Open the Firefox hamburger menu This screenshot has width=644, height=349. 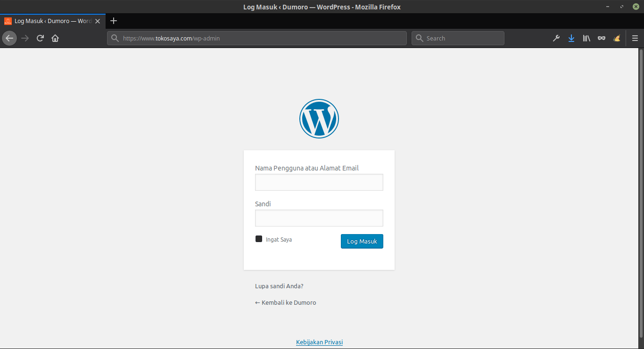coord(635,38)
